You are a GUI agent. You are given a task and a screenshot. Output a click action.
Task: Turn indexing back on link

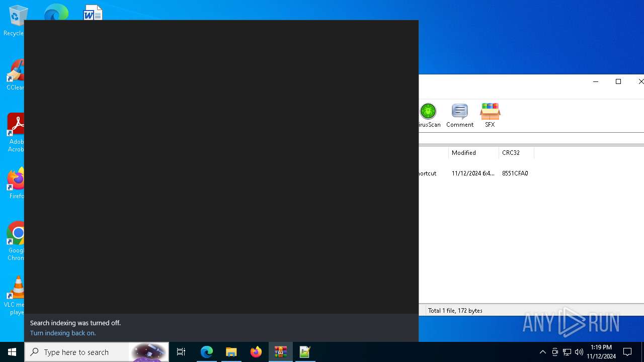click(63, 333)
